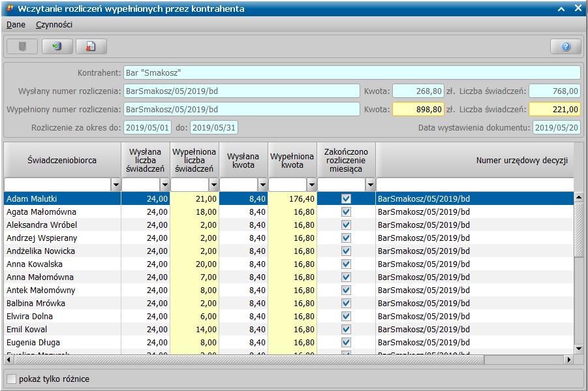
Task: Toggle Zakończono checkbox for Eugenia Długa
Action: tap(346, 343)
